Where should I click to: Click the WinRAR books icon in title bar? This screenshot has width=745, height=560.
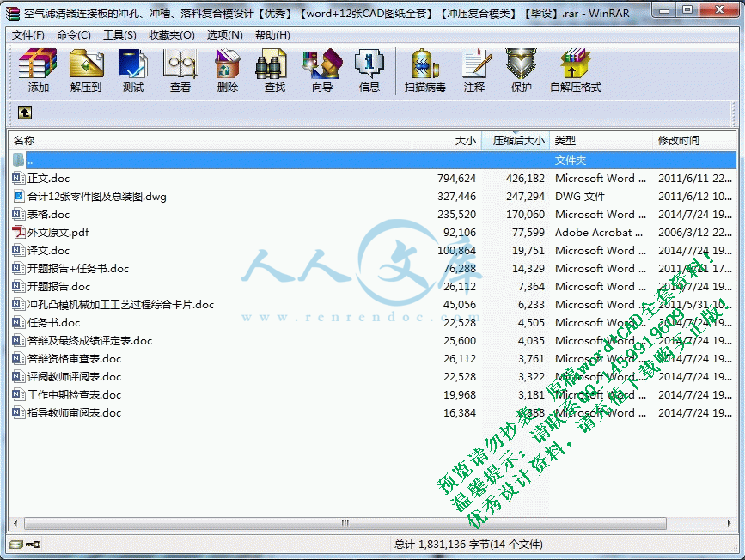click(x=13, y=13)
